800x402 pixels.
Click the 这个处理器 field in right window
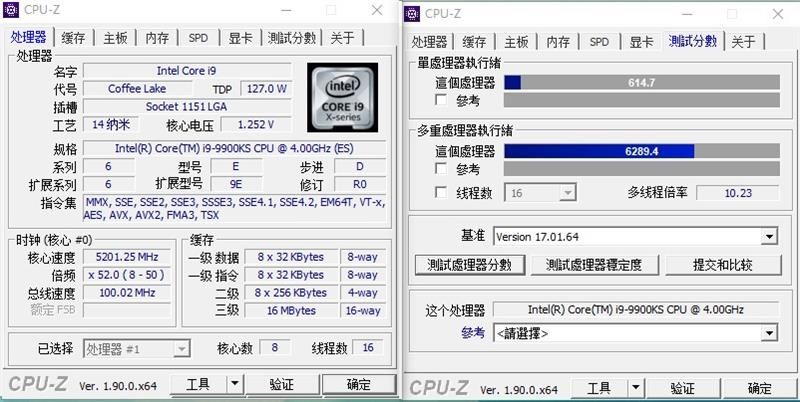click(x=636, y=309)
